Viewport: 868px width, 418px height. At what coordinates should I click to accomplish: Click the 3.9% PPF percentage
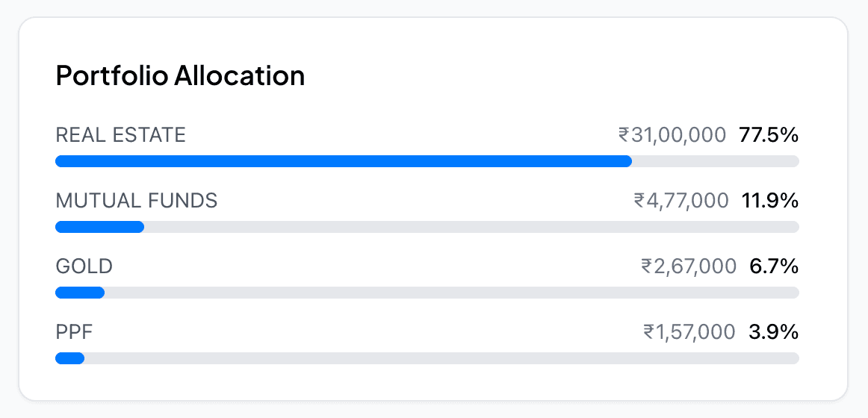coord(774,331)
